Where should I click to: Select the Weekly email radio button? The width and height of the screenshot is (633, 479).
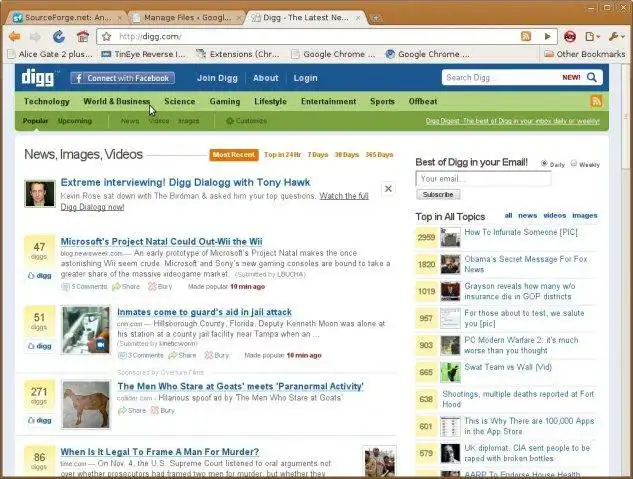[574, 163]
